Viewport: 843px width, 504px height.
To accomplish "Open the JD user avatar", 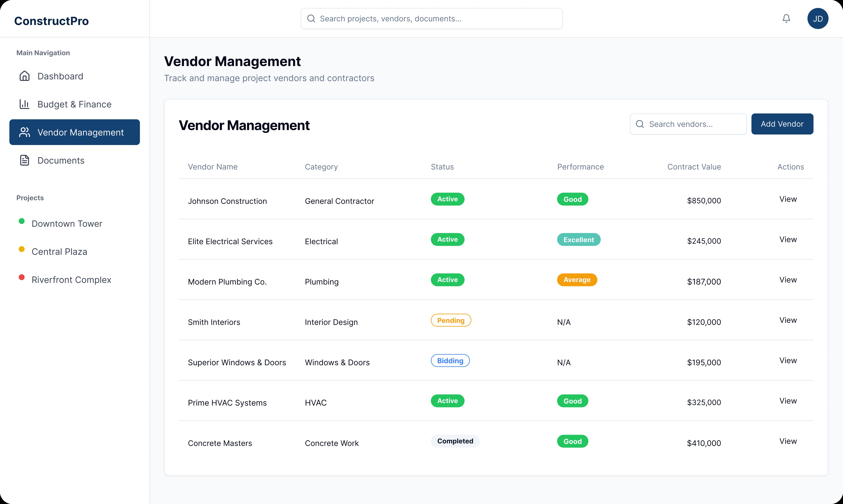I will (818, 18).
